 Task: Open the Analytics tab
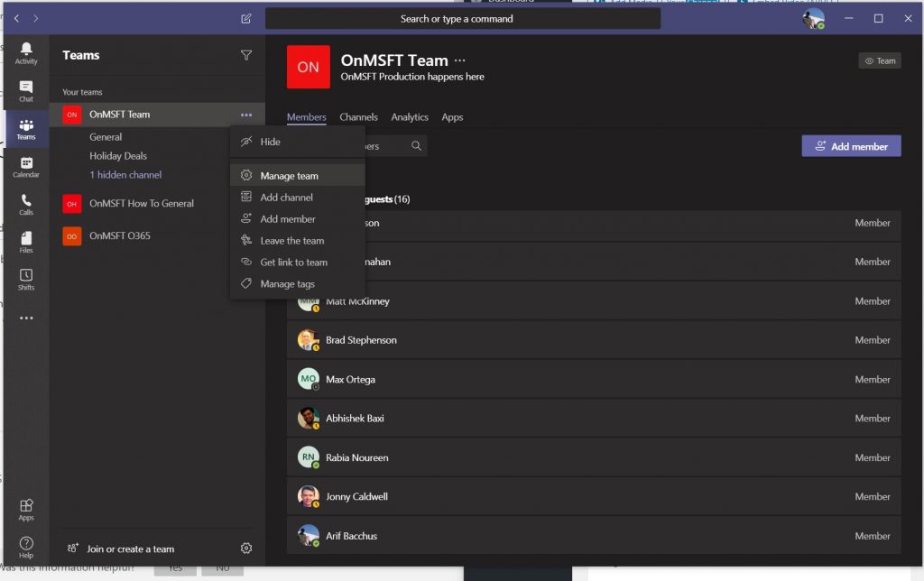coord(410,117)
